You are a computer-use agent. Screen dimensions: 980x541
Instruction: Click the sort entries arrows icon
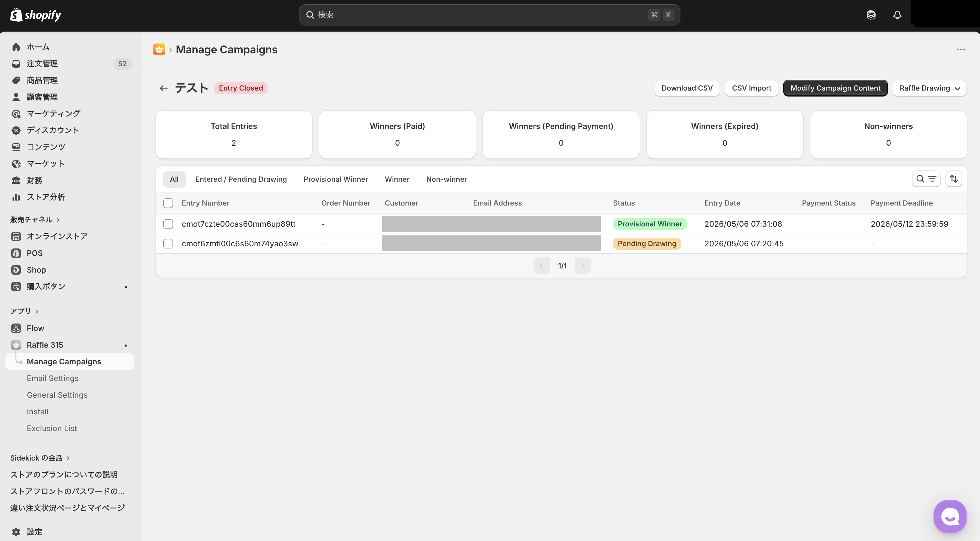tap(953, 179)
